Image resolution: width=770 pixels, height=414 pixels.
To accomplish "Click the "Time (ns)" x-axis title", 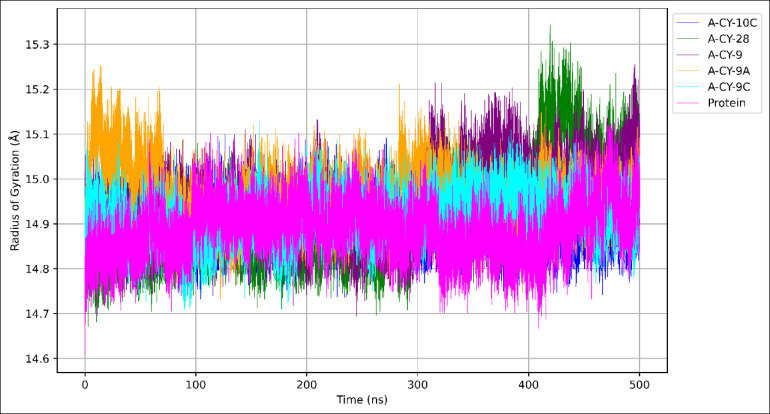I will coord(362,400).
